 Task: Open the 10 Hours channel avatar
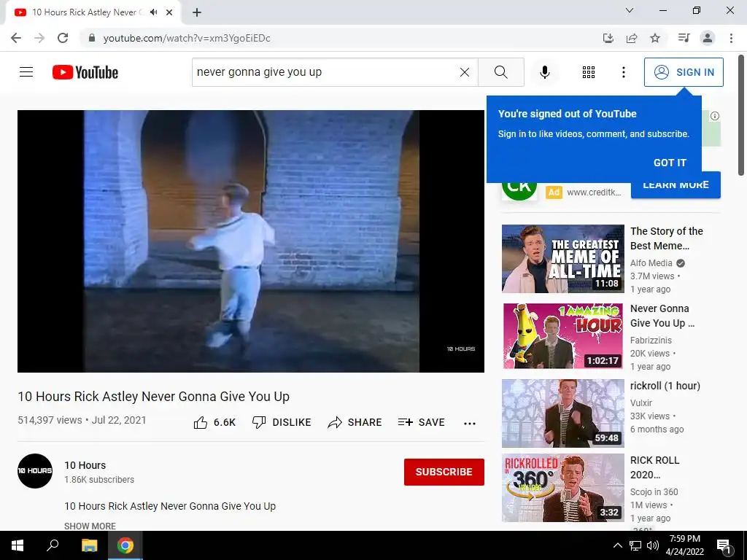point(35,471)
